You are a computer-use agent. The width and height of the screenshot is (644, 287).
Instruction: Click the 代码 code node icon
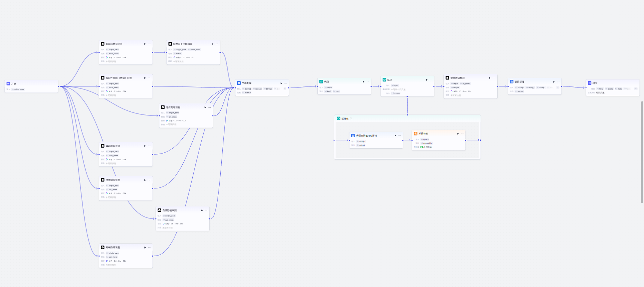click(321, 82)
